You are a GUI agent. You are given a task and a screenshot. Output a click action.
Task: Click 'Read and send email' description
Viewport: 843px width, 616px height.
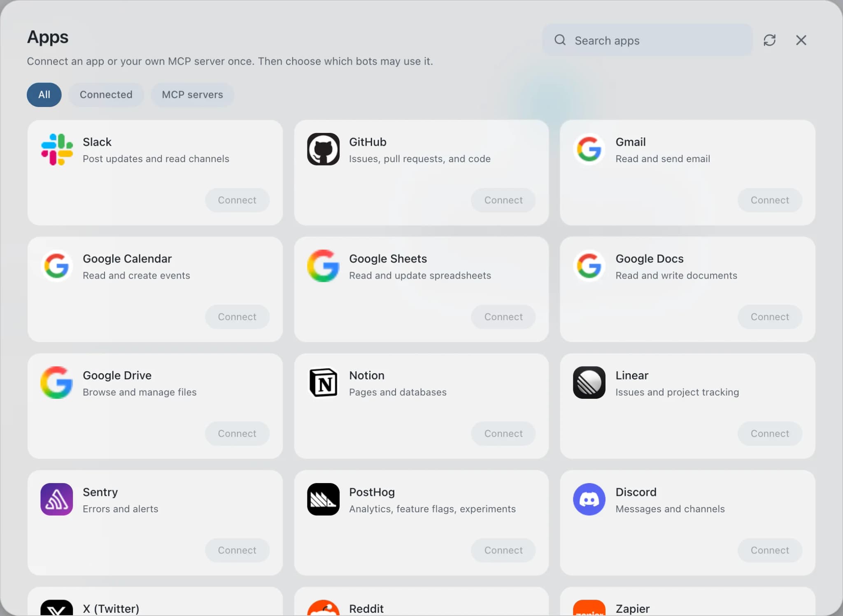pyautogui.click(x=663, y=159)
